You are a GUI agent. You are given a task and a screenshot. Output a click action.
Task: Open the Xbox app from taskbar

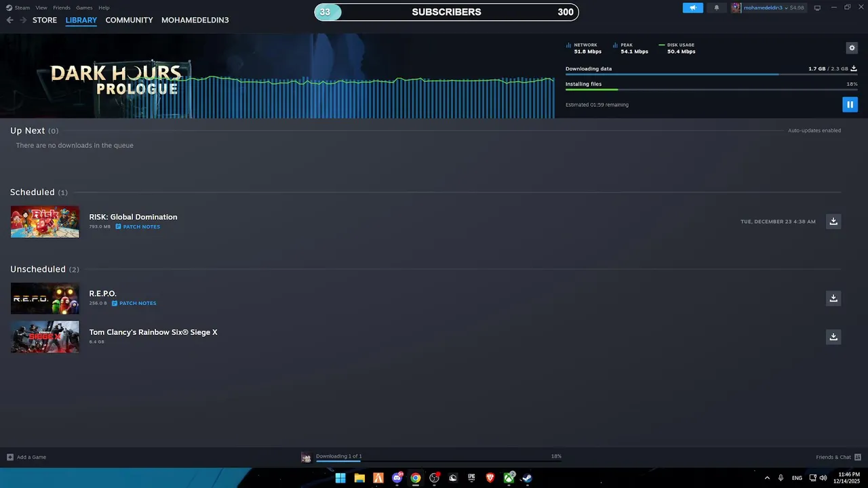point(509,478)
